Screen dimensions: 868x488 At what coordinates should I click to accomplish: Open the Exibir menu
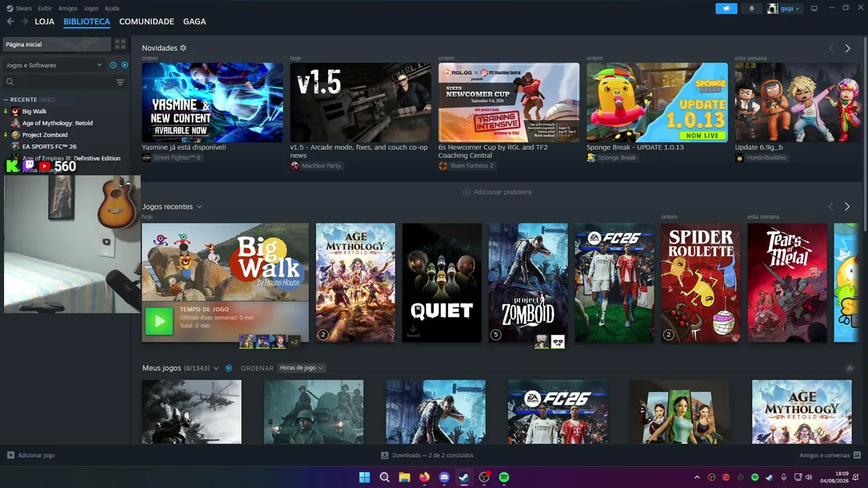click(x=45, y=8)
